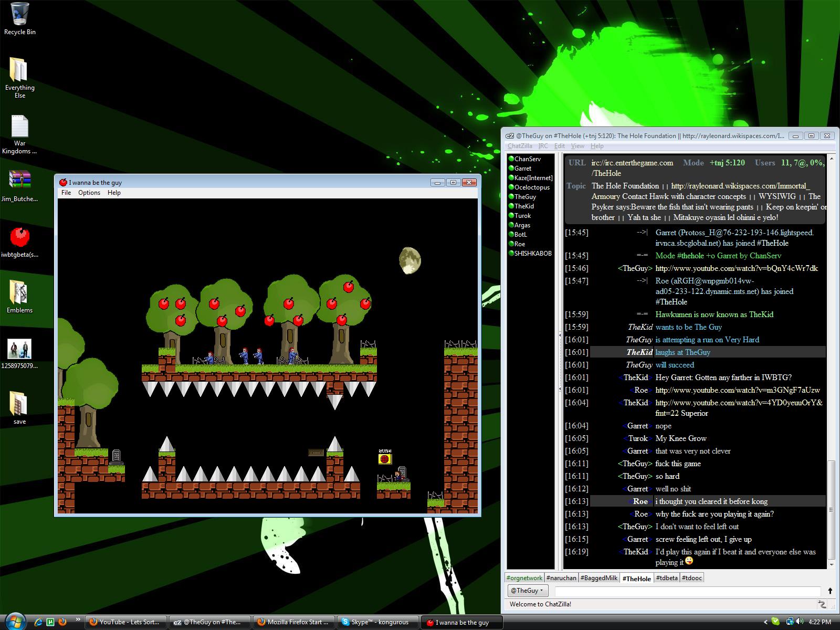Switch to I wanna be the guy taskbar button
Image resolution: width=840 pixels, height=630 pixels.
[463, 622]
